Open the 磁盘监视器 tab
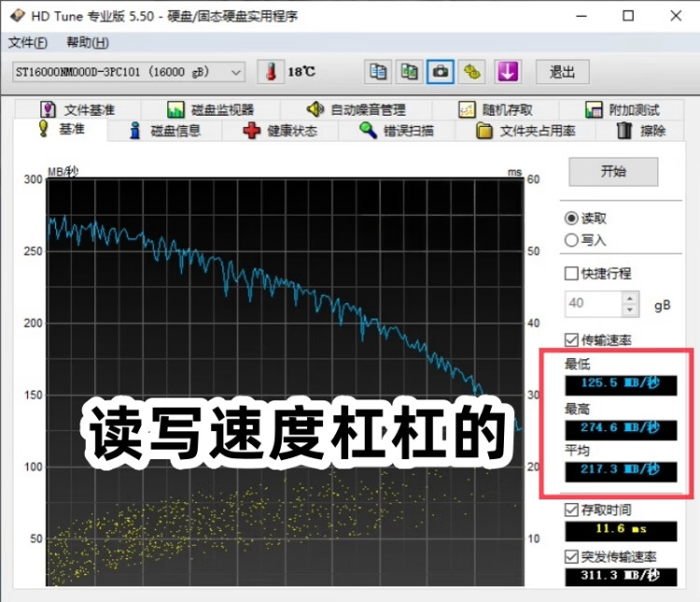 pyautogui.click(x=210, y=109)
